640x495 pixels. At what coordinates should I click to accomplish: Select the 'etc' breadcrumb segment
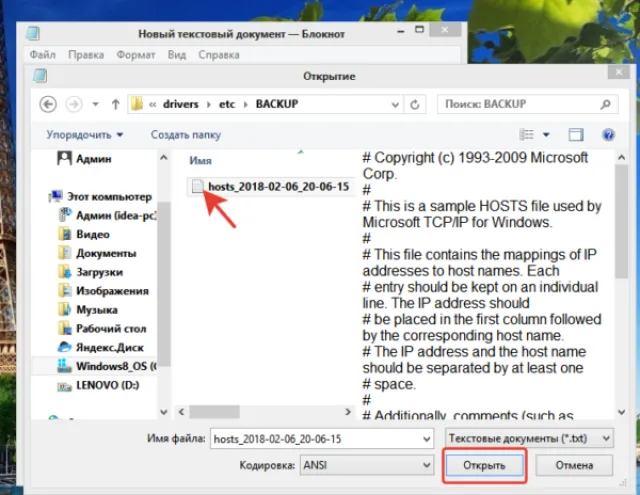227,104
